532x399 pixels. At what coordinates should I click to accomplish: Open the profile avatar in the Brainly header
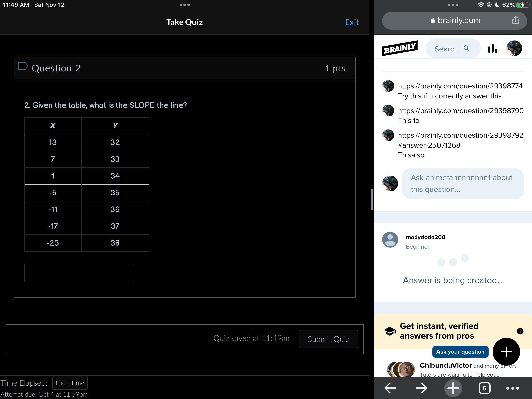point(514,48)
